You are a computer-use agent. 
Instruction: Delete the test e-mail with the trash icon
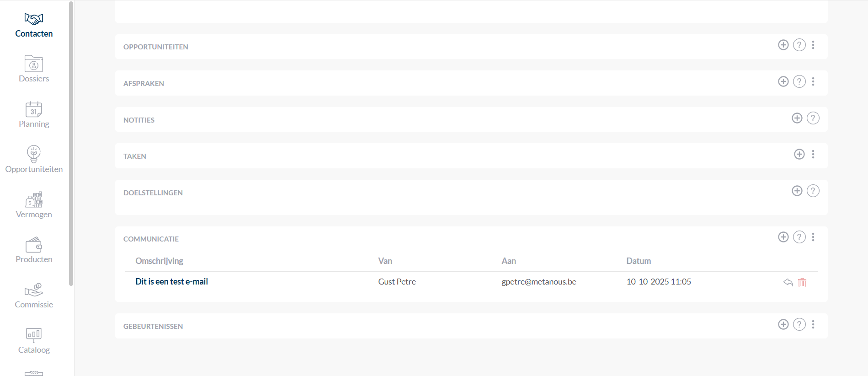click(802, 282)
